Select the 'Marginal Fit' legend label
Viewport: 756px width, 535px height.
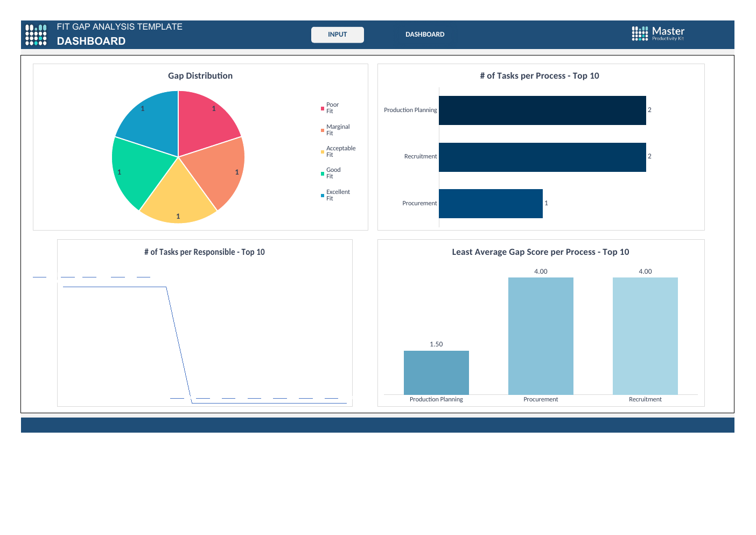(x=338, y=130)
